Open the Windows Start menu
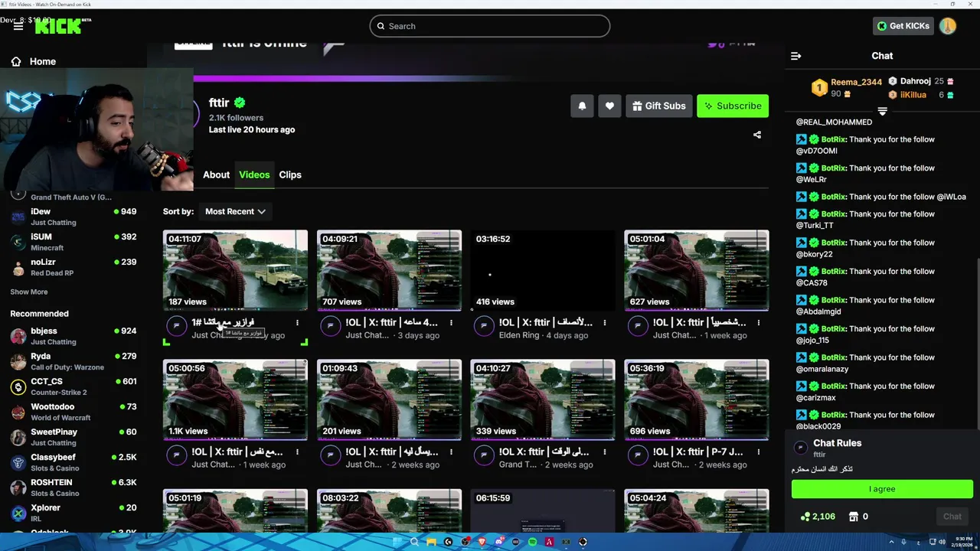Screen dimensions: 980x551 pyautogui.click(x=397, y=542)
